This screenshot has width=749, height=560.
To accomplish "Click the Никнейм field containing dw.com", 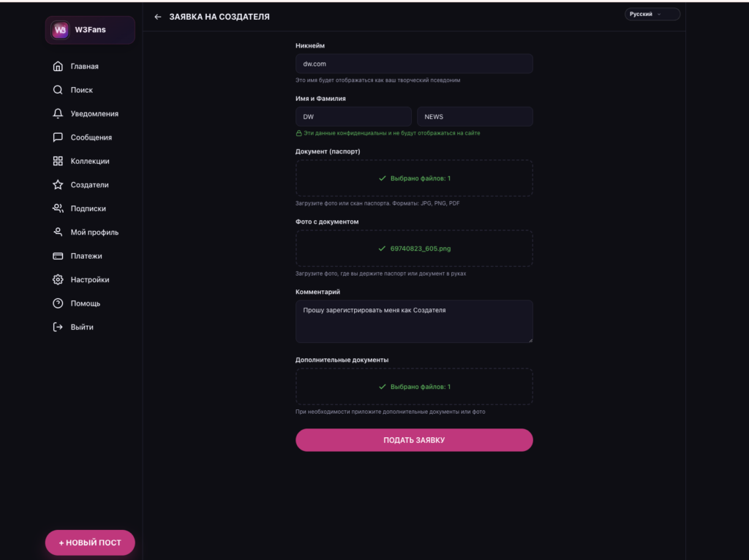I will coord(414,64).
